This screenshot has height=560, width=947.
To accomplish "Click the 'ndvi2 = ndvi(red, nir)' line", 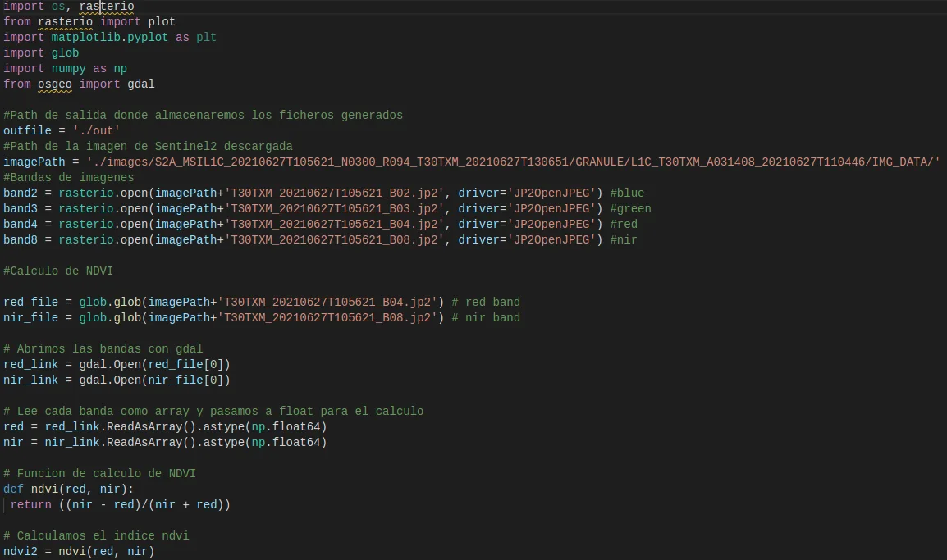I will [x=79, y=552].
